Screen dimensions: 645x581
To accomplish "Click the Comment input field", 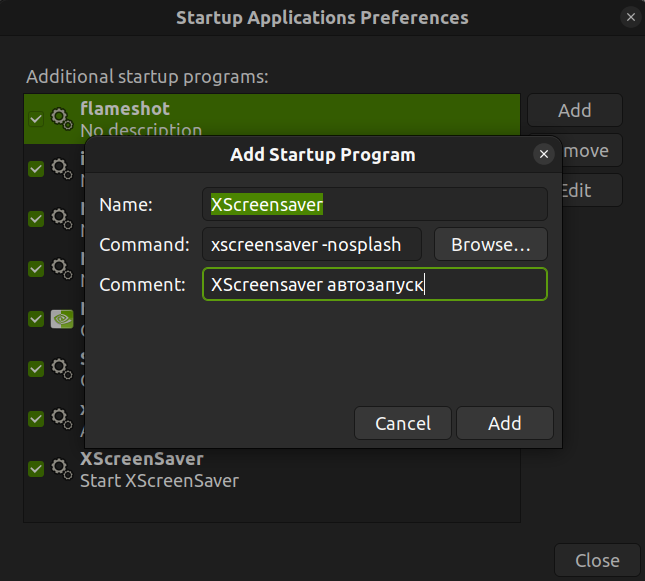I will point(375,284).
